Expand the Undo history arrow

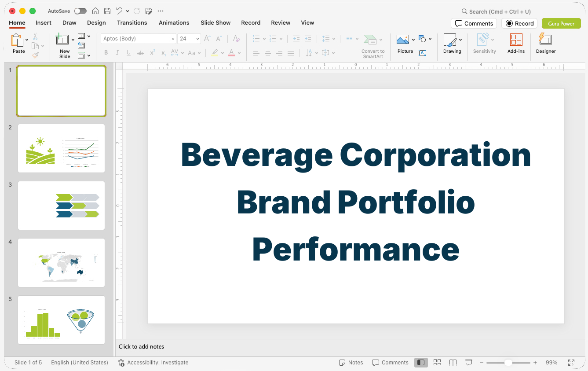(x=128, y=11)
